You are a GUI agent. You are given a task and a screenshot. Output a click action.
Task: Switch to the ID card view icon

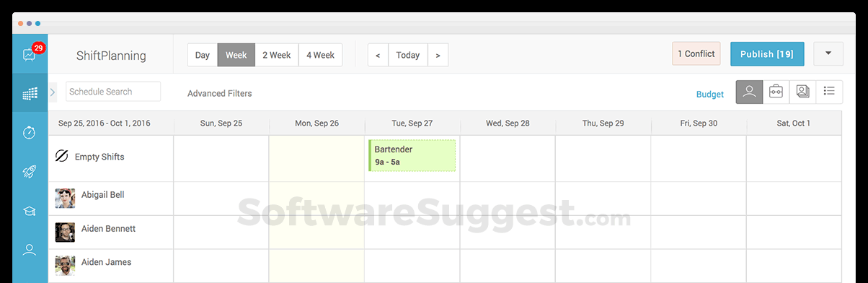[802, 92]
